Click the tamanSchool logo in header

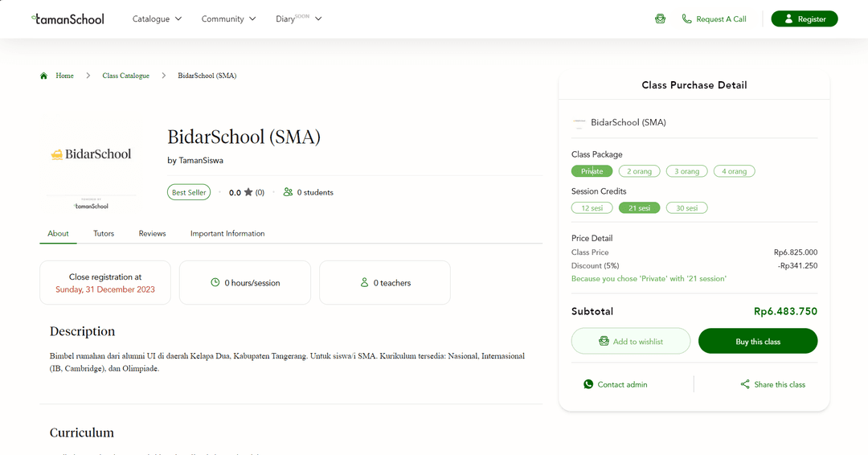click(x=68, y=18)
